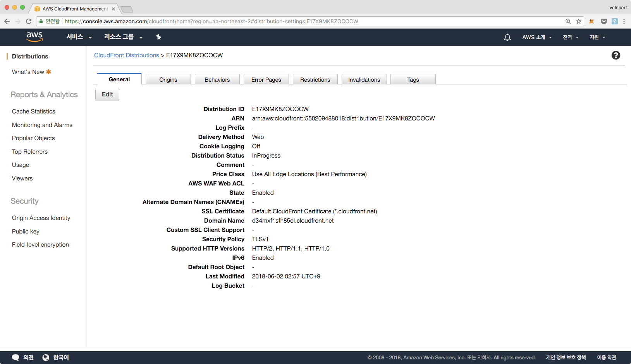
Task: Switch to the Origins tab
Action: click(x=168, y=79)
